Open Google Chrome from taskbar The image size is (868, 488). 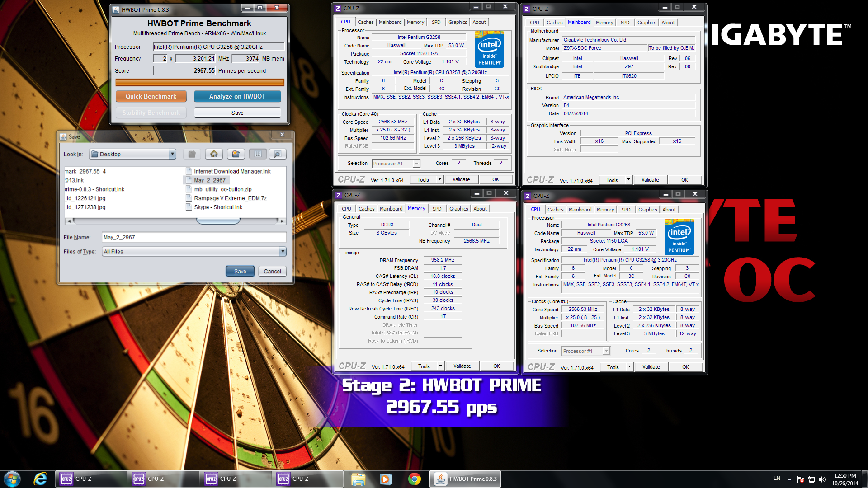(414, 479)
